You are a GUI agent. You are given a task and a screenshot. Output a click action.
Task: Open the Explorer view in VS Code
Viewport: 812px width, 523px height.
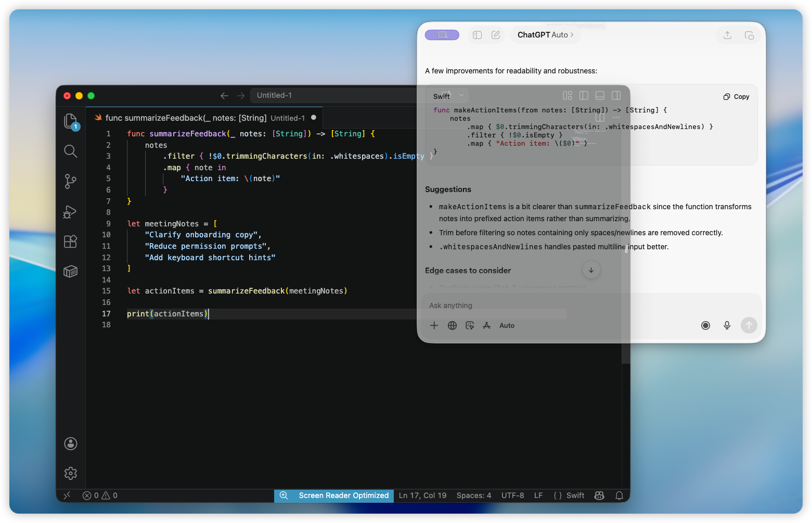[70, 122]
